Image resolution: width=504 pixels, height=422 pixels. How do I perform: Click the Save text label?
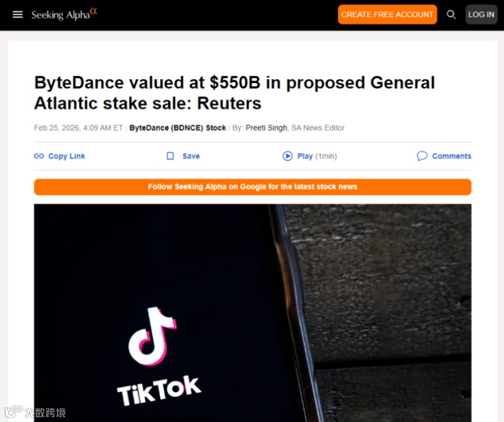tap(191, 156)
